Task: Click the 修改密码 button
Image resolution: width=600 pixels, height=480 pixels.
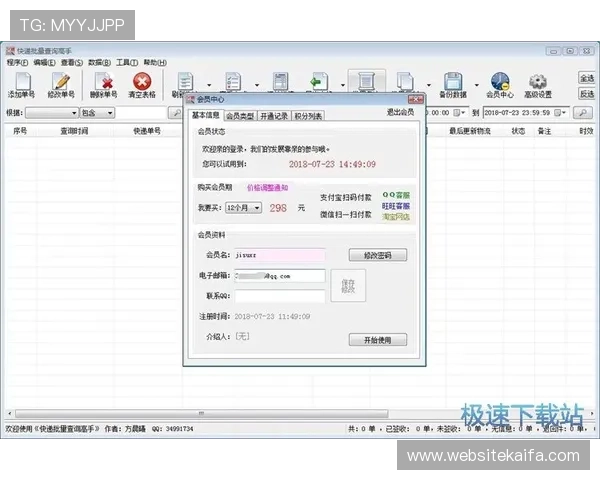Action: pyautogui.click(x=378, y=255)
